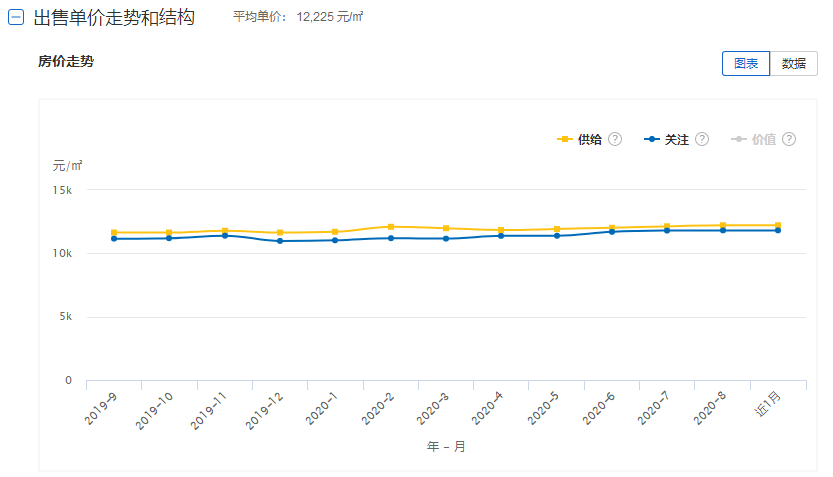Collapse the 出售单价走势和结构 section
Image resolution: width=833 pixels, height=477 pixels.
tap(16, 17)
